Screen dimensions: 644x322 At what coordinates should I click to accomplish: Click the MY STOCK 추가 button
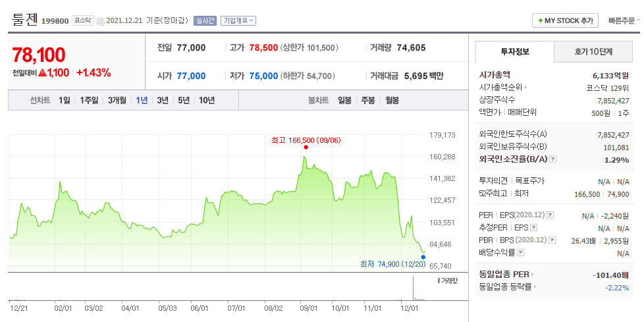[565, 20]
